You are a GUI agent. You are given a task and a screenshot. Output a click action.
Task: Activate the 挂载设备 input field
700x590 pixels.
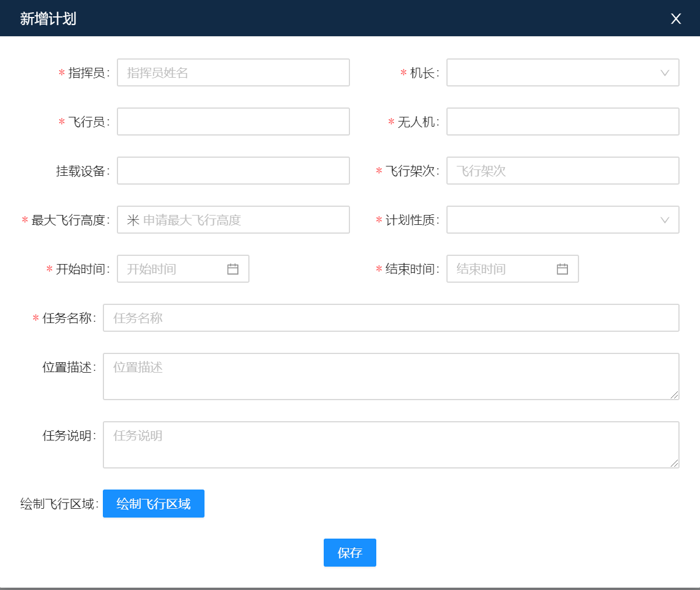pos(233,171)
